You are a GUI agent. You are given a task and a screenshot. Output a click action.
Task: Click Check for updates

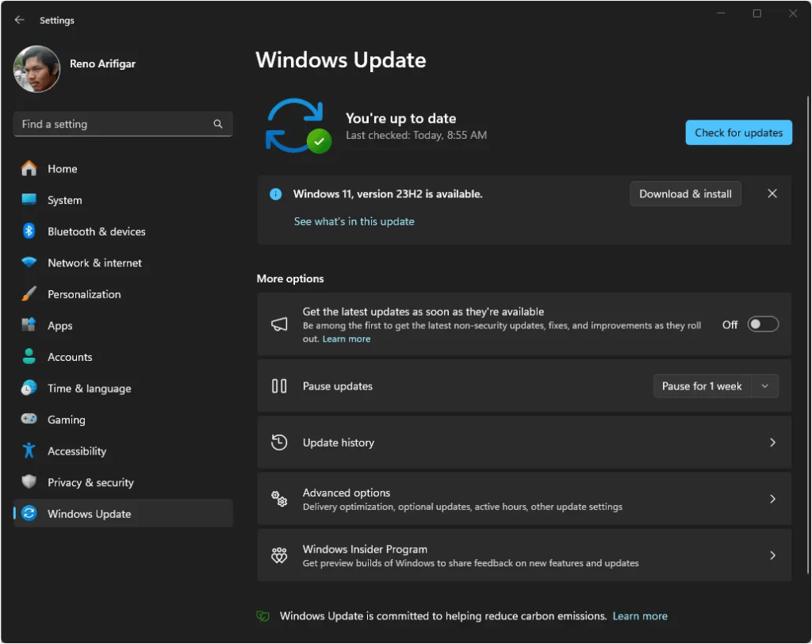(x=738, y=132)
